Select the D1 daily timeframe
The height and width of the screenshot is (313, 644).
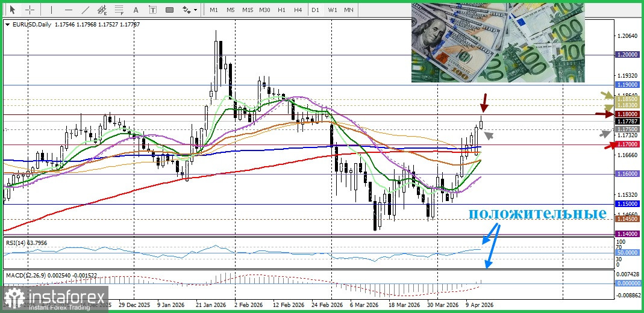315,10
